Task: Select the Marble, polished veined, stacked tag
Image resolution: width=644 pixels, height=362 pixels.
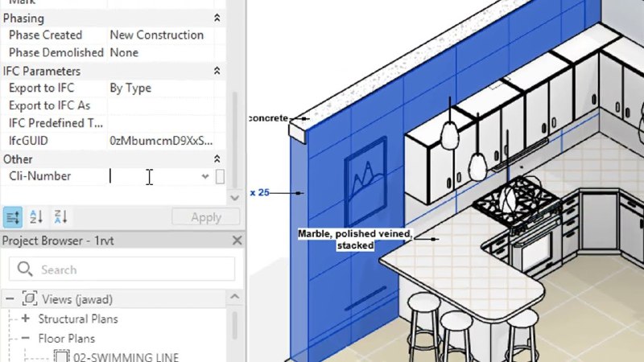Action: [355, 239]
